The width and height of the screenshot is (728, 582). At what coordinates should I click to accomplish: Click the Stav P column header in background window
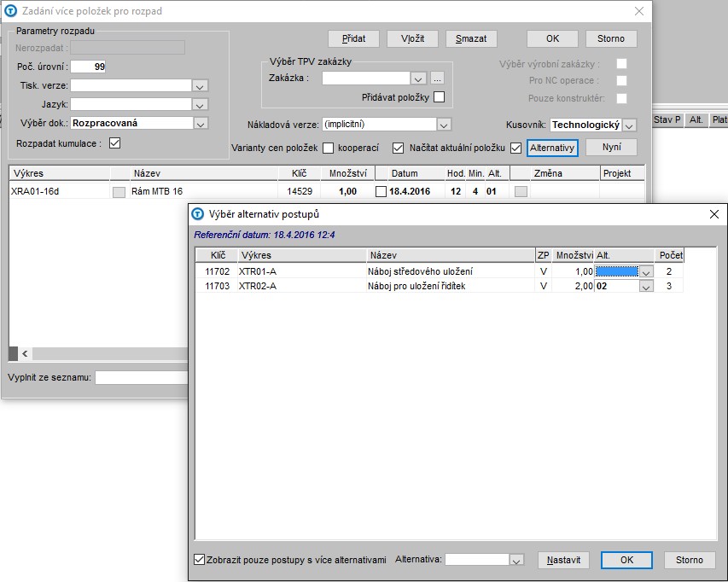coord(667,119)
